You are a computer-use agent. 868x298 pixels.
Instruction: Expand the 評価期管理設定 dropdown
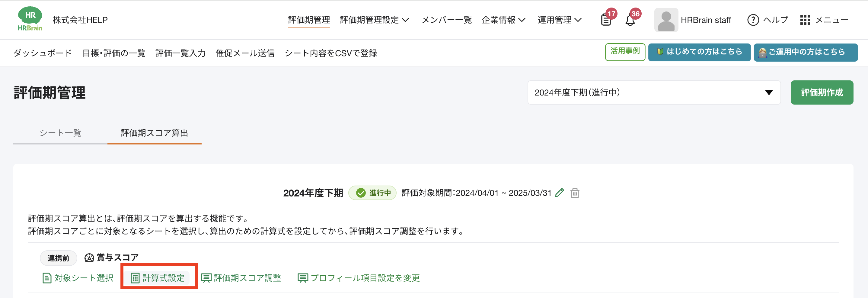(x=374, y=20)
